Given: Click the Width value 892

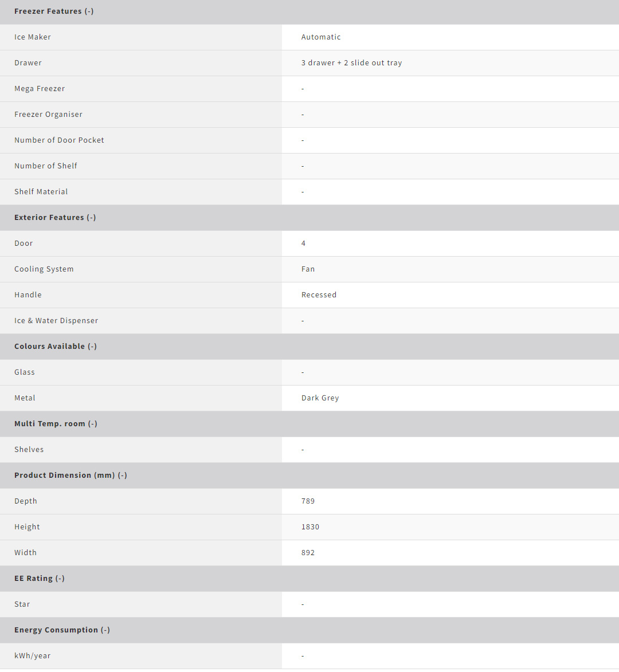Looking at the screenshot, I should [308, 553].
